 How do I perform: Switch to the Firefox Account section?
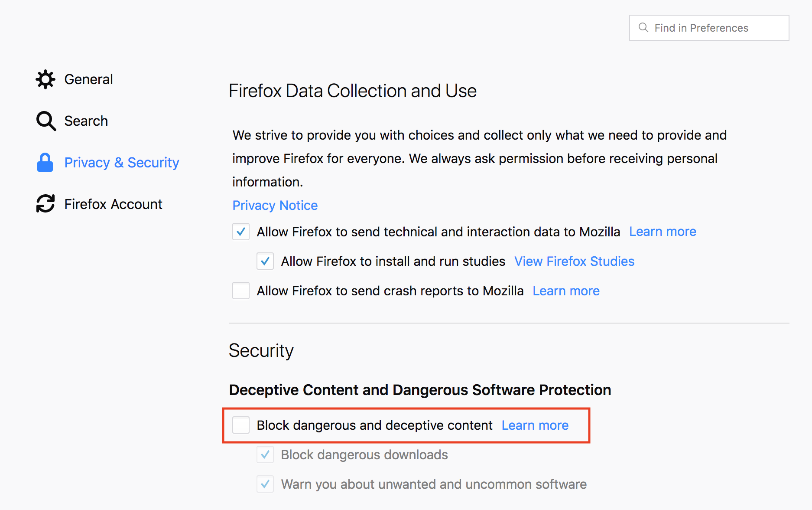tap(113, 204)
